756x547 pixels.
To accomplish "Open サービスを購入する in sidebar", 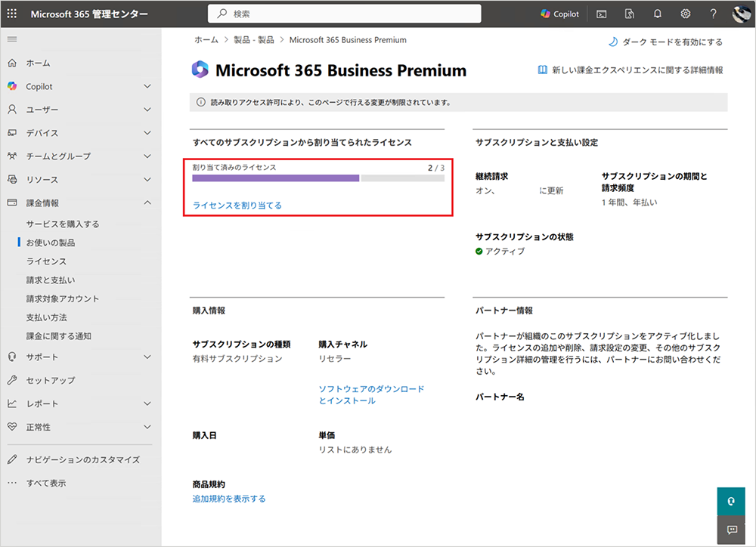I will tap(63, 224).
